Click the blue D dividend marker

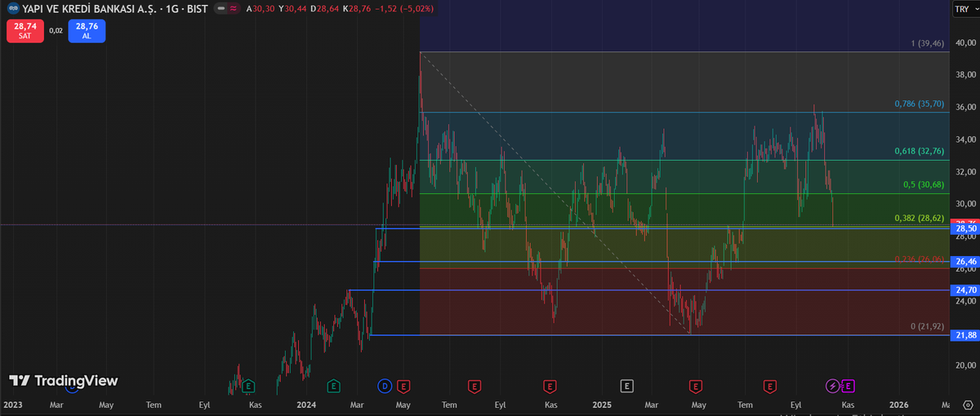coord(385,385)
